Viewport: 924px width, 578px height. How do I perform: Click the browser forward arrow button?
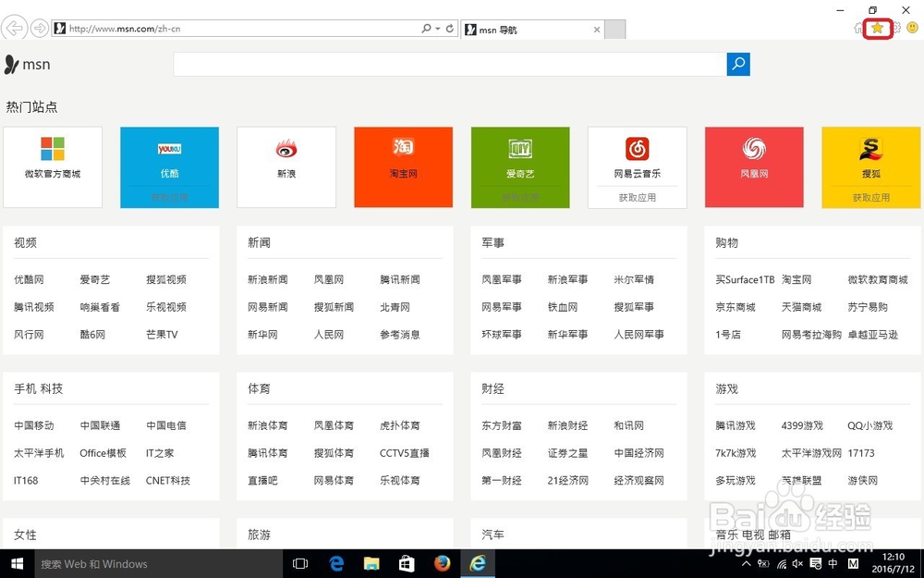pos(40,29)
